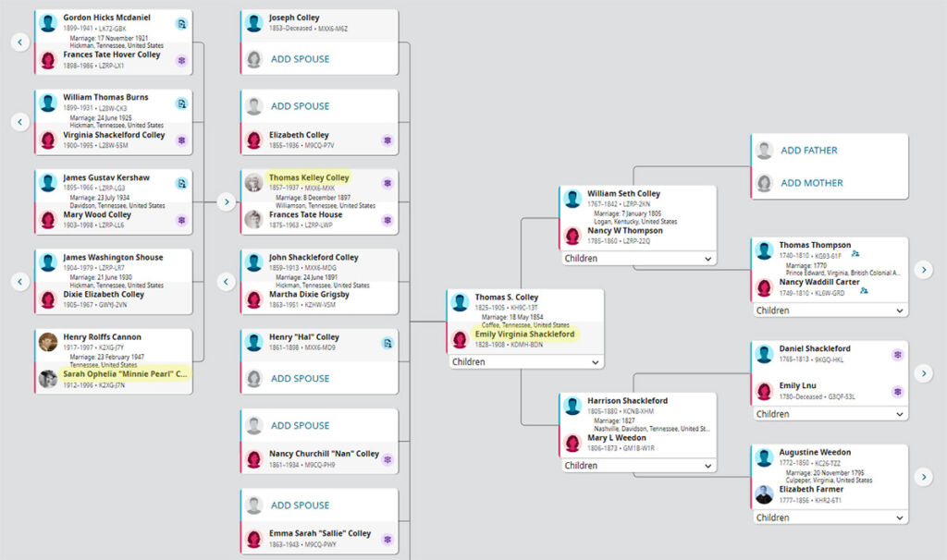The image size is (947, 560).
Task: Click ADD SPOUSE for Joseph Colley
Action: 300,59
